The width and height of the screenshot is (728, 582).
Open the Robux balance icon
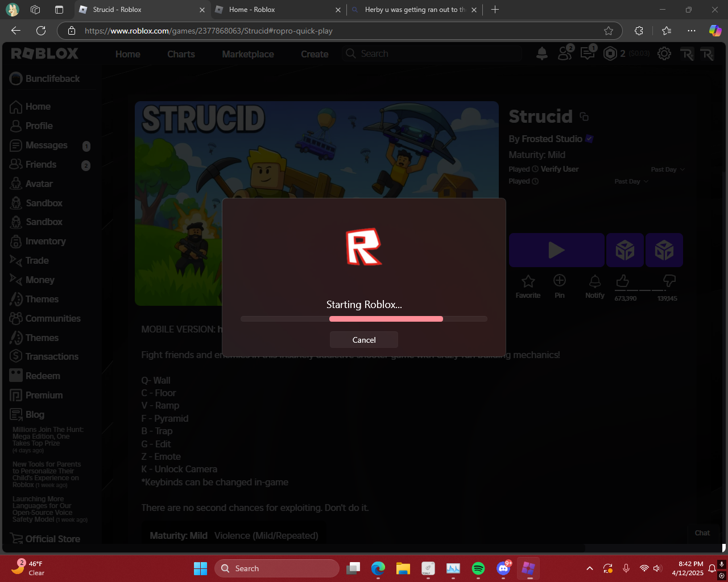click(610, 53)
